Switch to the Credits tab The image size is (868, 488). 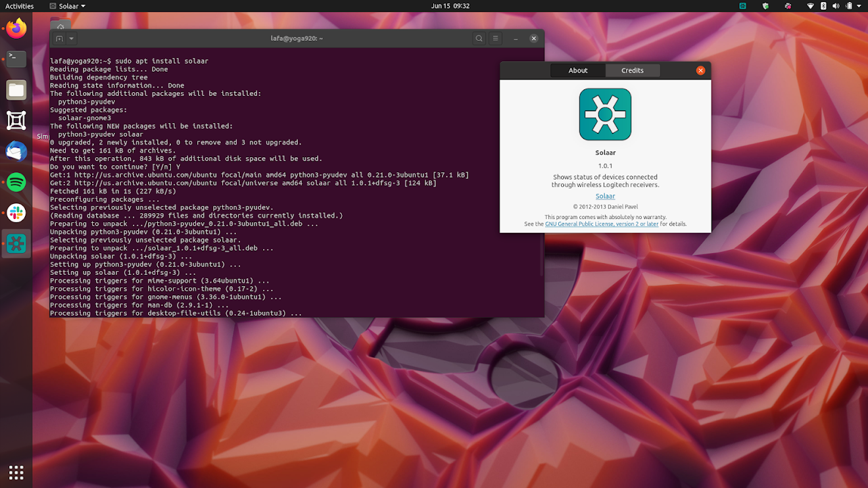(x=632, y=70)
